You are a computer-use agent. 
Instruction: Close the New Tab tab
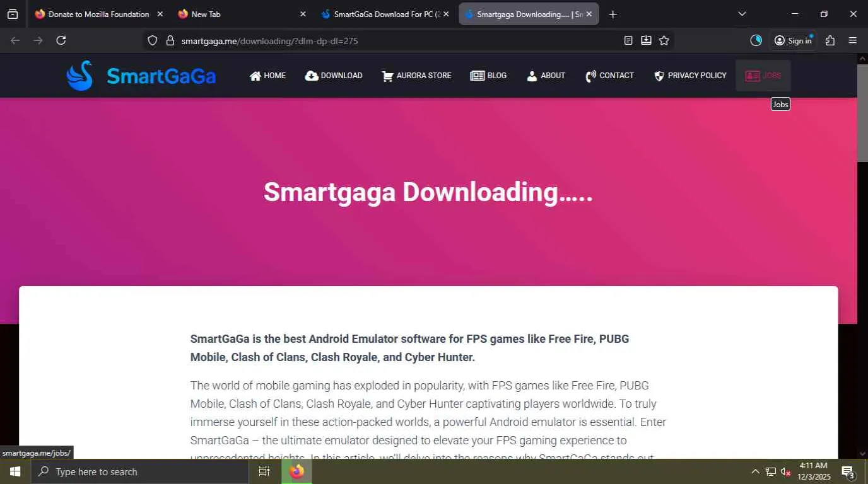[x=303, y=14]
